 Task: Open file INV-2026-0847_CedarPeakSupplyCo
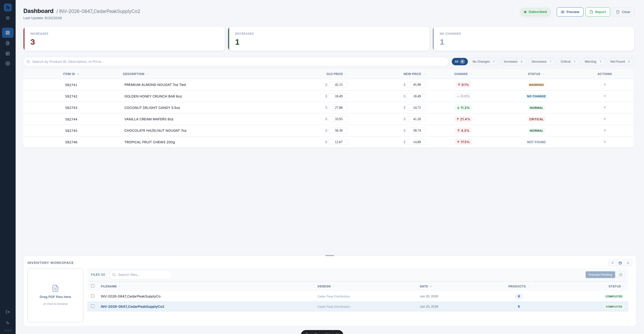pos(131,296)
